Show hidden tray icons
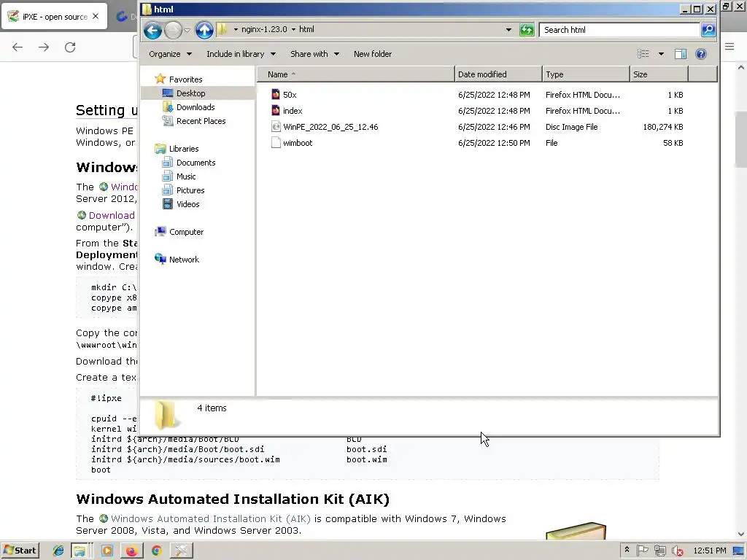Viewport: 747px width, 560px height. click(627, 550)
